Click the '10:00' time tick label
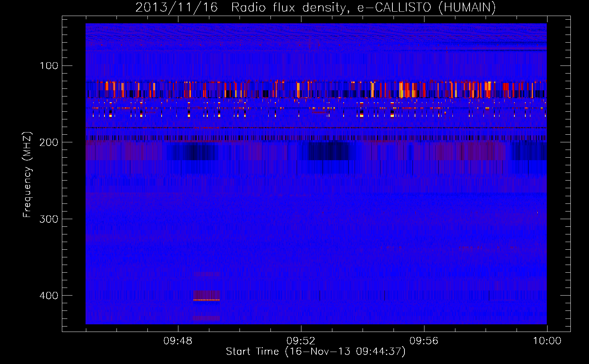 [x=547, y=341]
